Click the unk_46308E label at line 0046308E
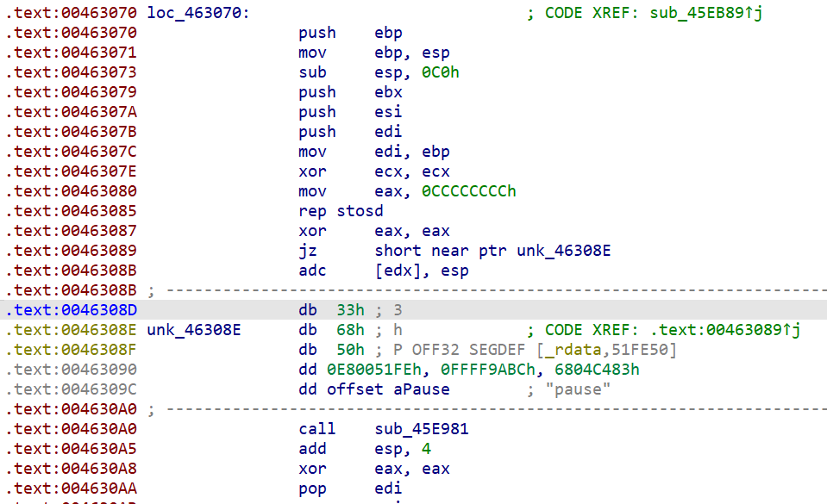Viewport: 827px width, 504px height. (194, 330)
